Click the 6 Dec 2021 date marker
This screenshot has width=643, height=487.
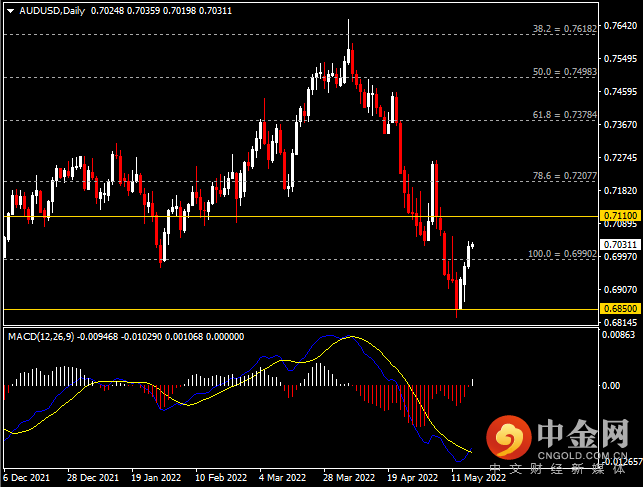[x=29, y=478]
